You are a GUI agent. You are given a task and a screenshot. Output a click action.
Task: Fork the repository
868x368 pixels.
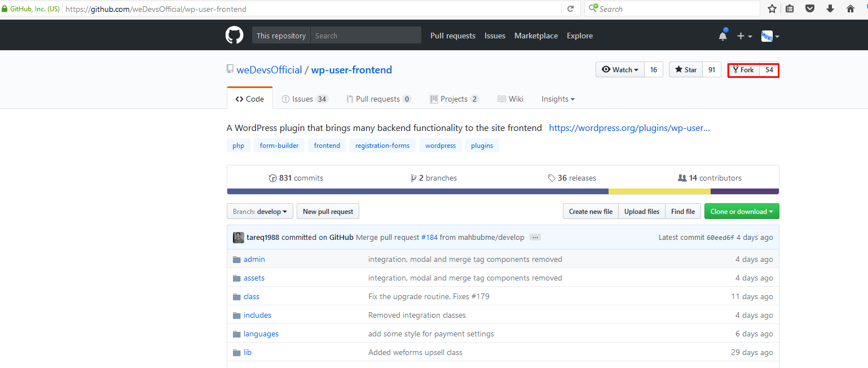click(x=743, y=70)
